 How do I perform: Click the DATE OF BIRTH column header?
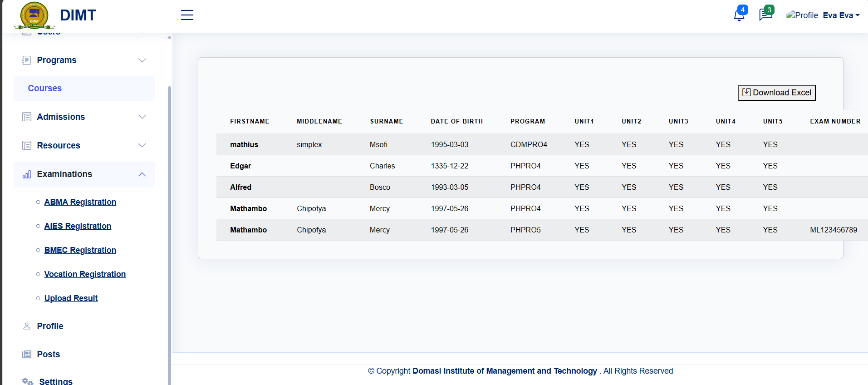pos(457,121)
